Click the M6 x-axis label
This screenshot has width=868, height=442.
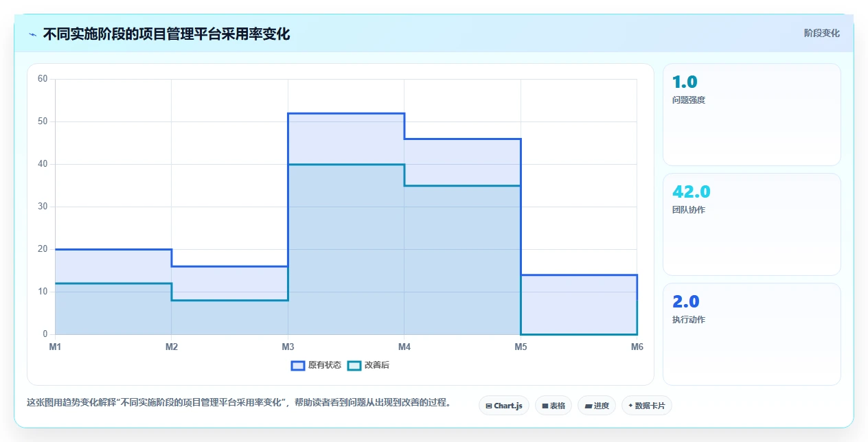(x=637, y=347)
